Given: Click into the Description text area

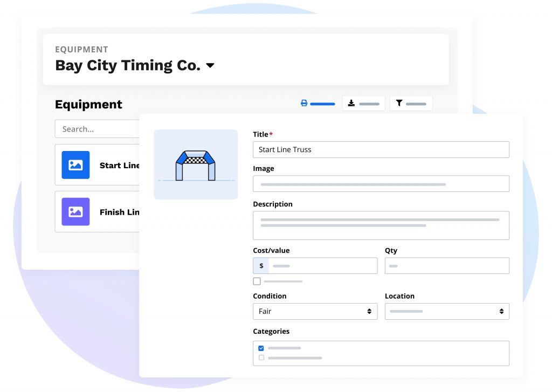Looking at the screenshot, I should point(381,225).
